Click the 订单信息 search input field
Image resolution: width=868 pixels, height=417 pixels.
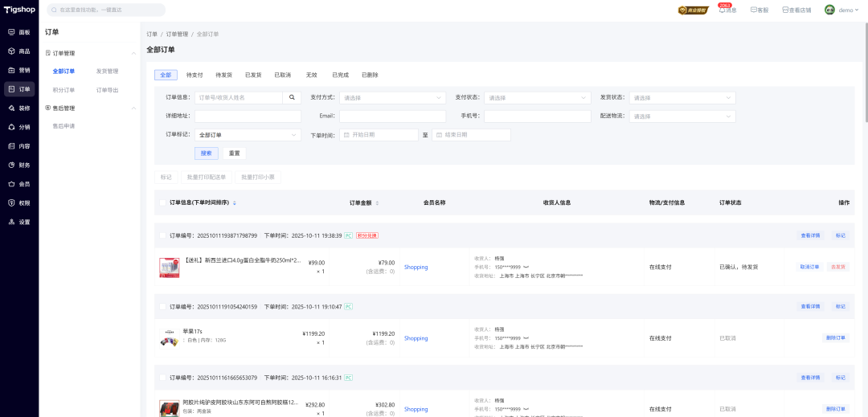coord(239,98)
